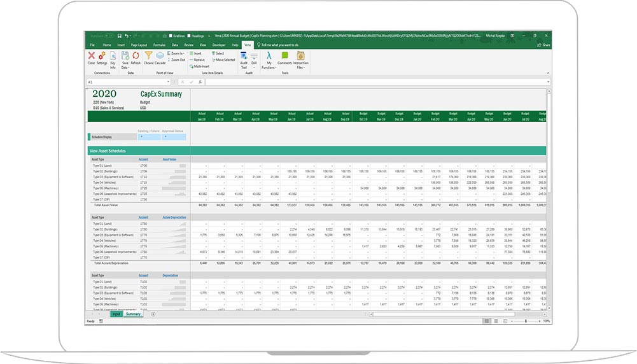
Task: Click the zoom out minus in status bar
Action: click(512, 321)
